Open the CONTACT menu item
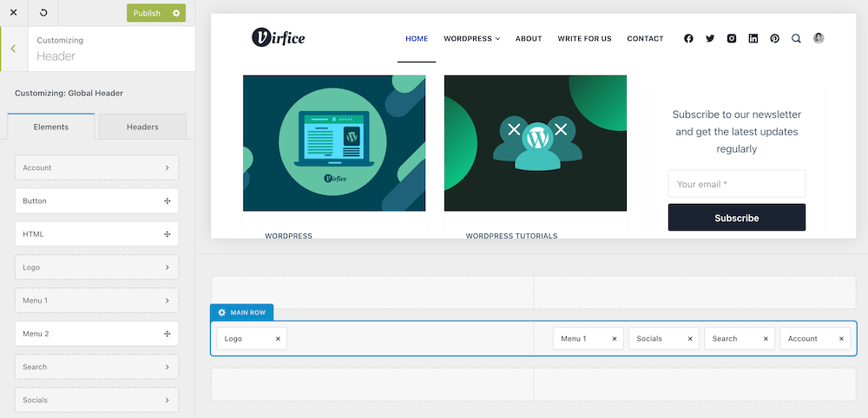 pos(645,39)
